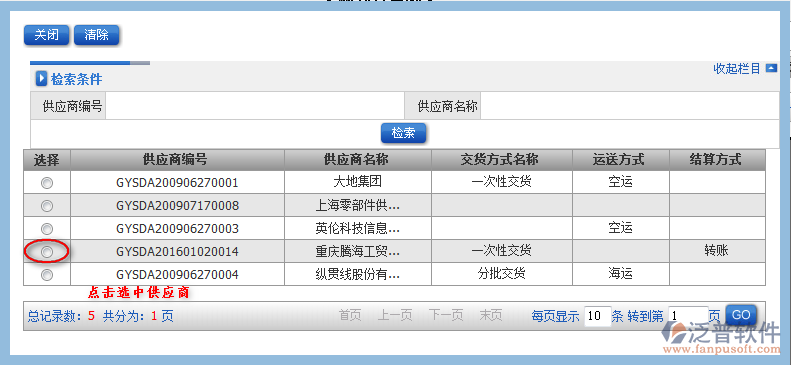Click the 清除 button
Image resolution: width=791 pixels, height=365 pixels.
point(96,35)
